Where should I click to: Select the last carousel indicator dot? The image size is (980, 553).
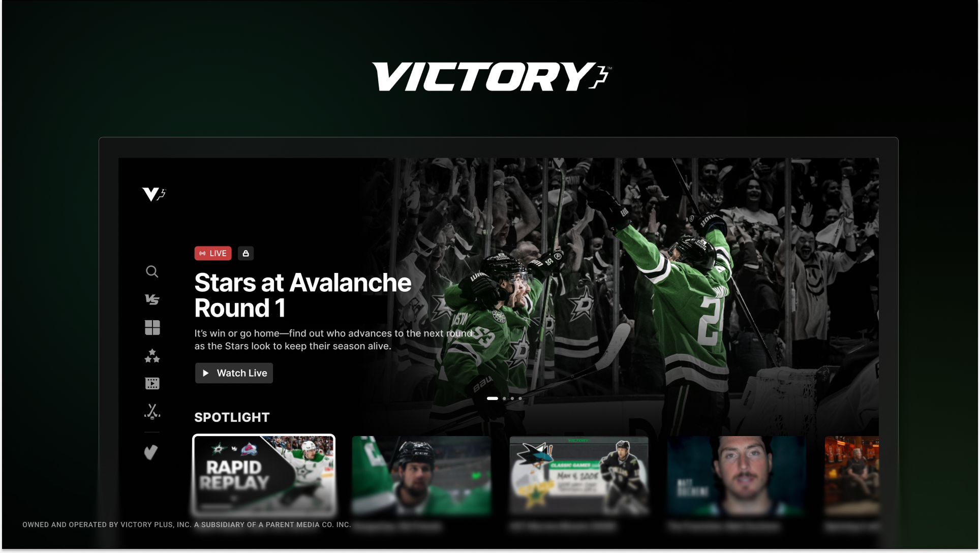click(x=520, y=398)
